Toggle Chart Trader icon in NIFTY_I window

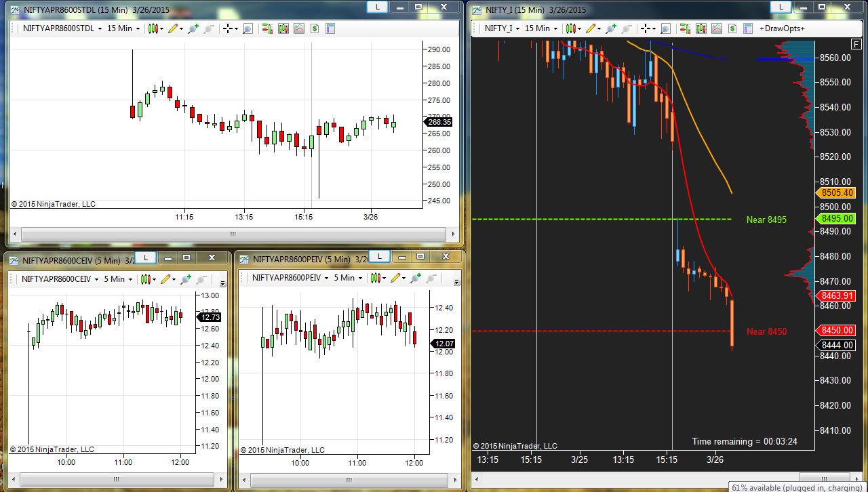point(686,28)
